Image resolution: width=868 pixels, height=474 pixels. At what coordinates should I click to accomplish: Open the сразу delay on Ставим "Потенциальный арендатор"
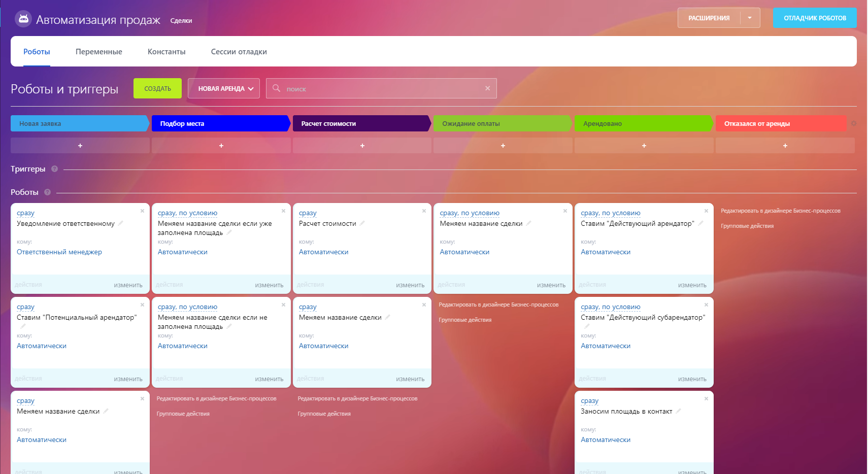(x=25, y=307)
